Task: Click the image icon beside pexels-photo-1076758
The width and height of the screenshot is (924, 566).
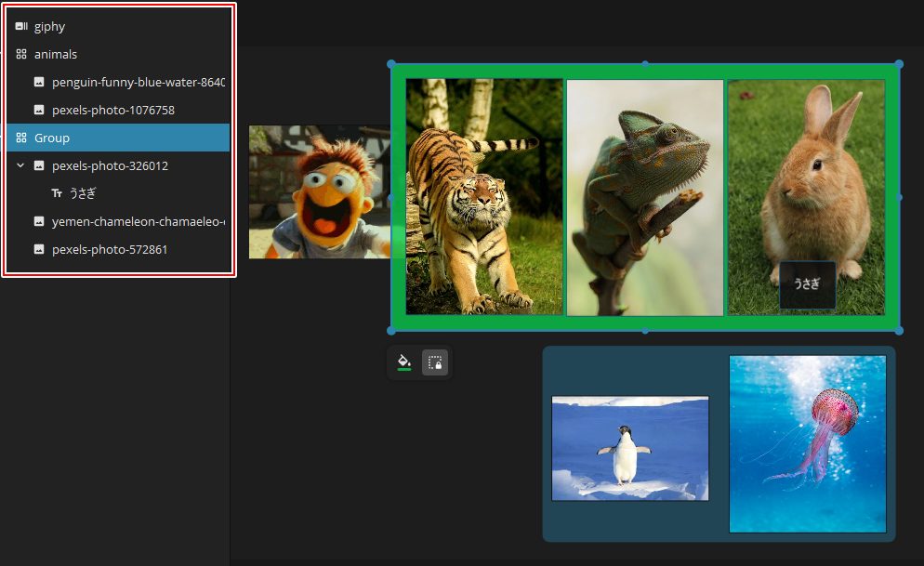Action: click(39, 111)
